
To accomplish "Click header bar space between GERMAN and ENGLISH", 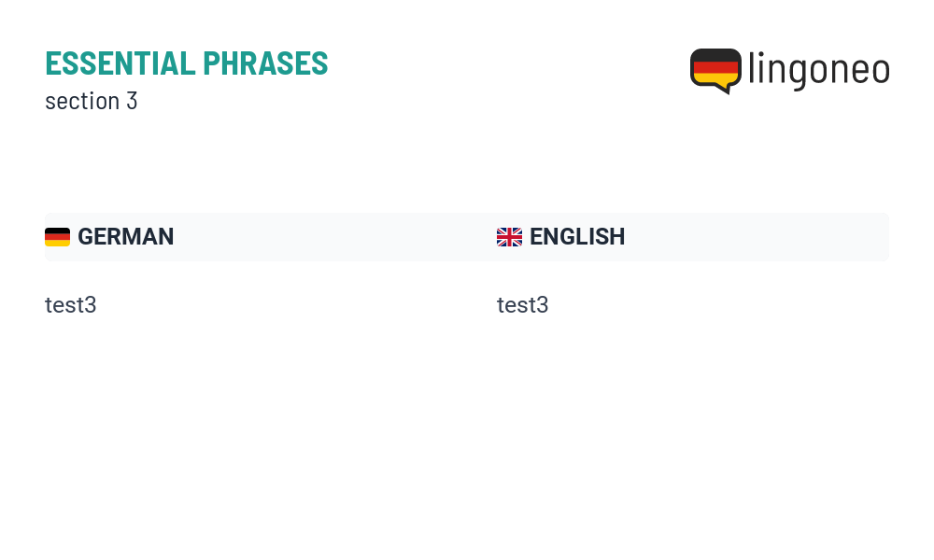I will point(334,237).
